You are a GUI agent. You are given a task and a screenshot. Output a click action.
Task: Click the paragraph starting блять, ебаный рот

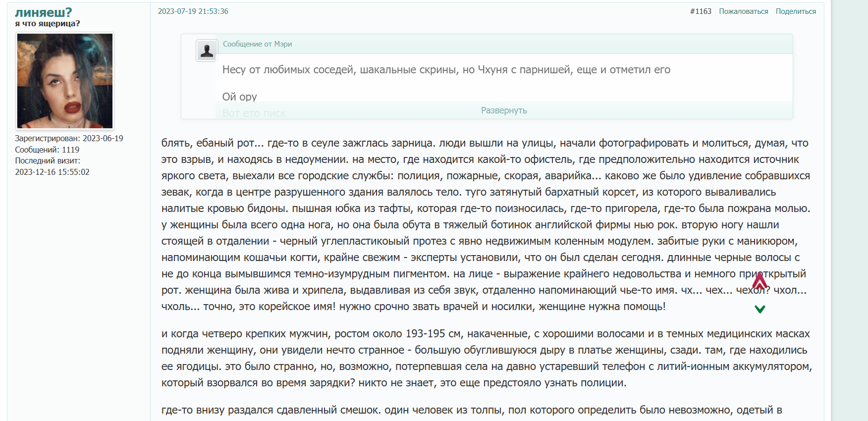point(486,224)
